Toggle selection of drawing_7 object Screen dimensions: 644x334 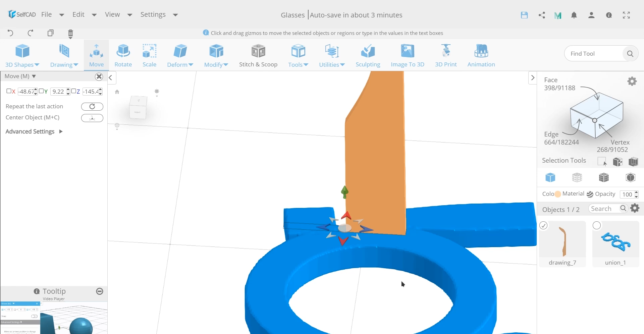pyautogui.click(x=544, y=226)
